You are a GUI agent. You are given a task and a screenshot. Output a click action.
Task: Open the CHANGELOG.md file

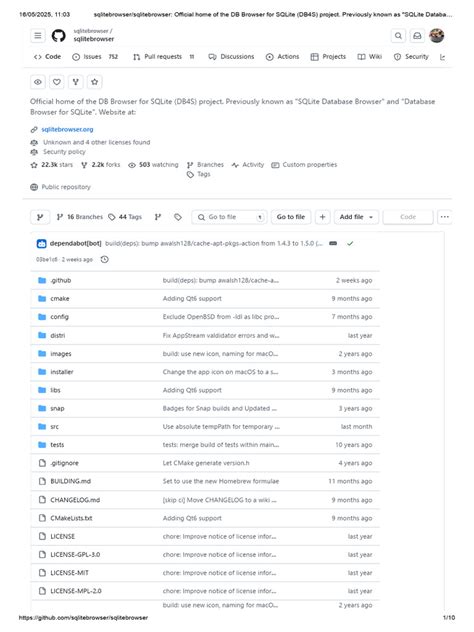[x=75, y=500]
